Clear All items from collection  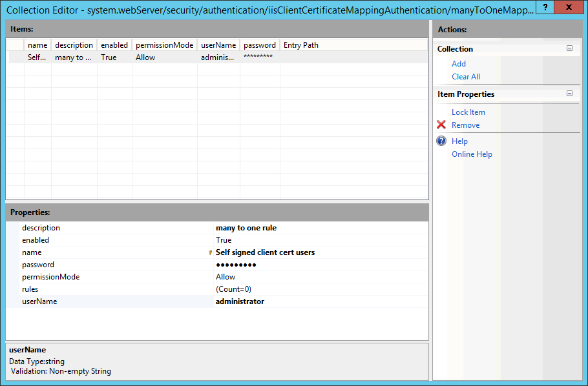[465, 77]
